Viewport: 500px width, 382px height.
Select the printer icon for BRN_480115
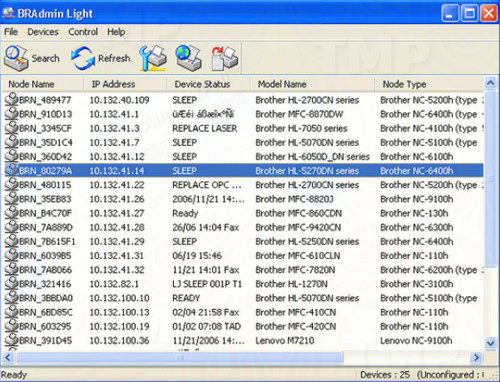pos(11,185)
